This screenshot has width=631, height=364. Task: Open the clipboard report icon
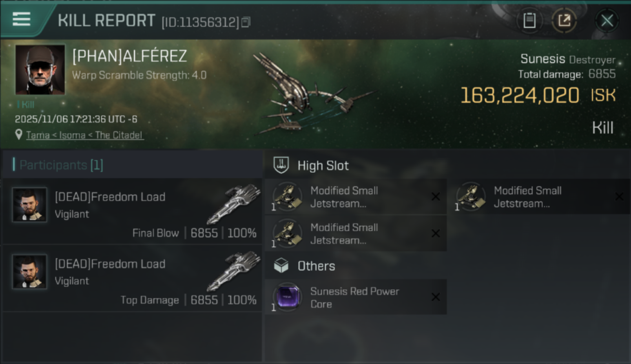529,21
